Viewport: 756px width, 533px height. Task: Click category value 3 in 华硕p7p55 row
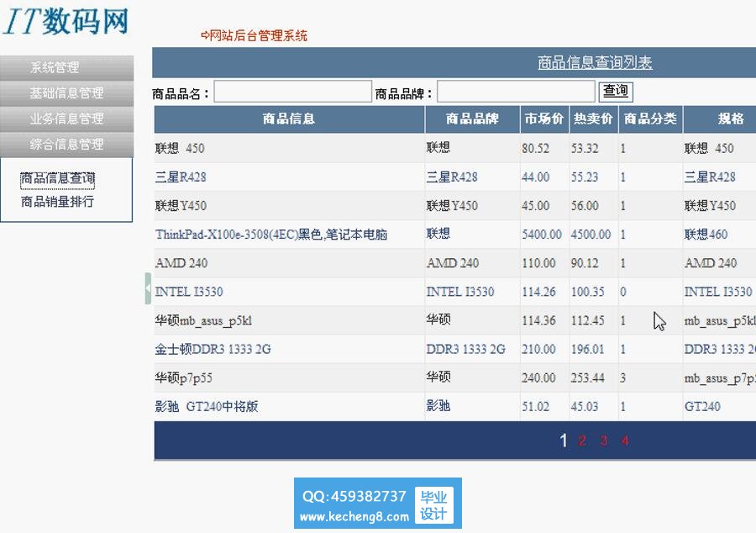click(623, 378)
